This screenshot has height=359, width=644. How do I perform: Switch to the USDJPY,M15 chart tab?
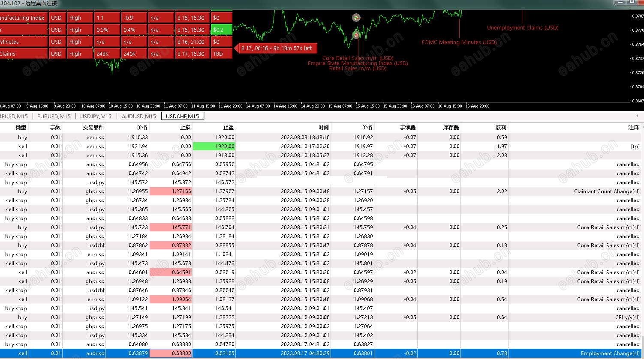click(x=96, y=116)
